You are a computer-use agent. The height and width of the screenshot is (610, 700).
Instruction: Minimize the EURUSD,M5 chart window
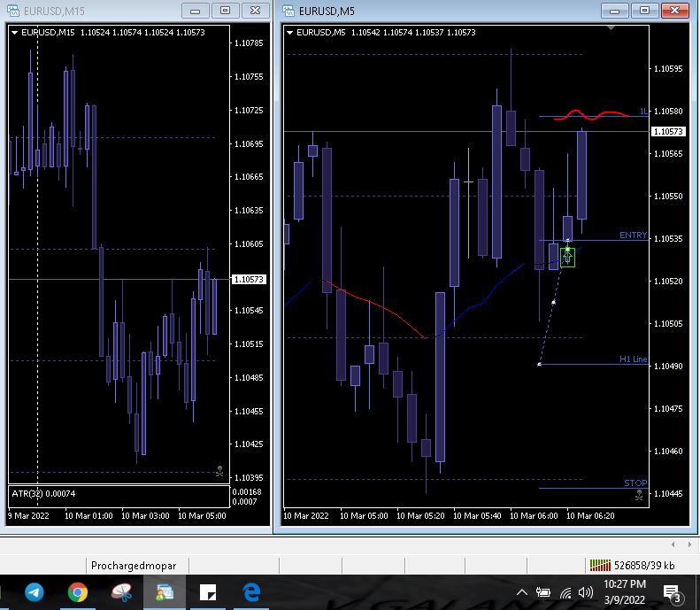point(614,11)
